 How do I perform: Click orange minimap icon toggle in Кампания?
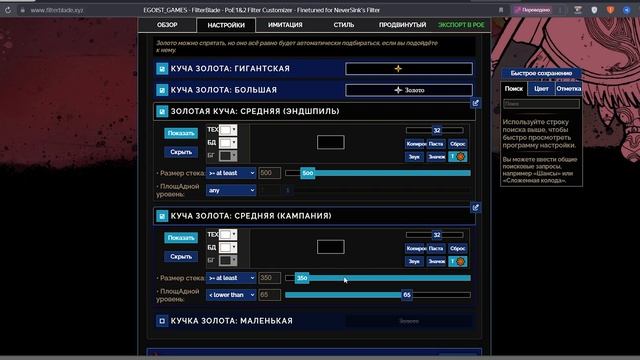(x=458, y=261)
